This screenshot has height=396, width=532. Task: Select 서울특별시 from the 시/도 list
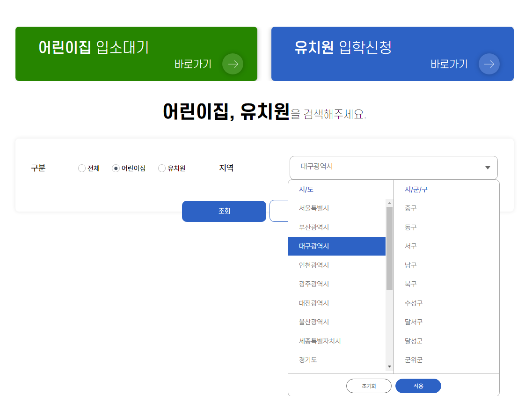coord(314,208)
